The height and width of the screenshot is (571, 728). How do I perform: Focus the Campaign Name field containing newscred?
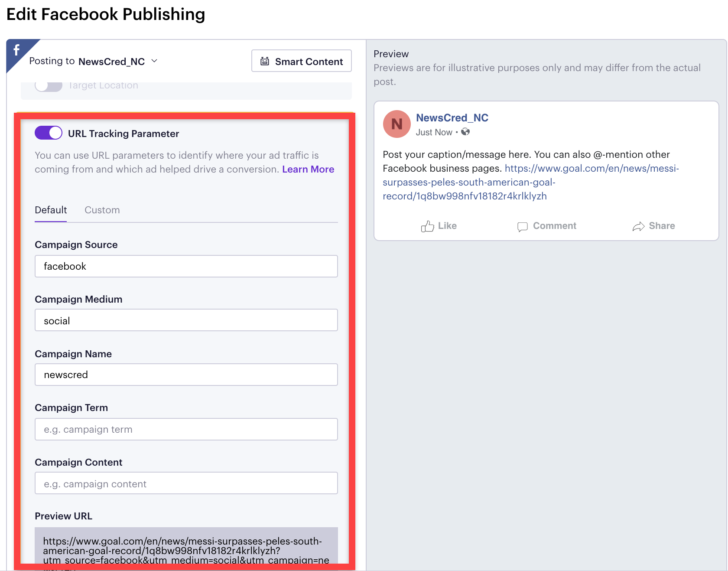pyautogui.click(x=186, y=375)
